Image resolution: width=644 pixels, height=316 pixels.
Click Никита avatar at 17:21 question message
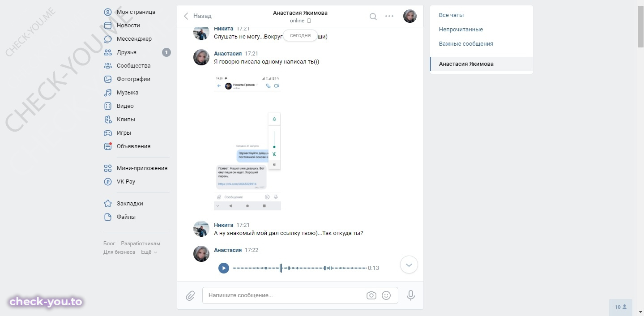(x=201, y=229)
